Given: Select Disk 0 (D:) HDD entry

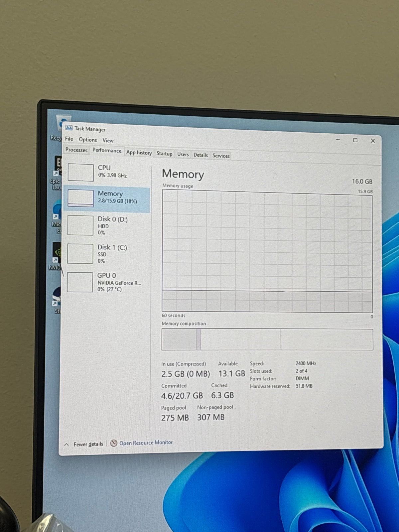Looking at the screenshot, I should pos(107,225).
